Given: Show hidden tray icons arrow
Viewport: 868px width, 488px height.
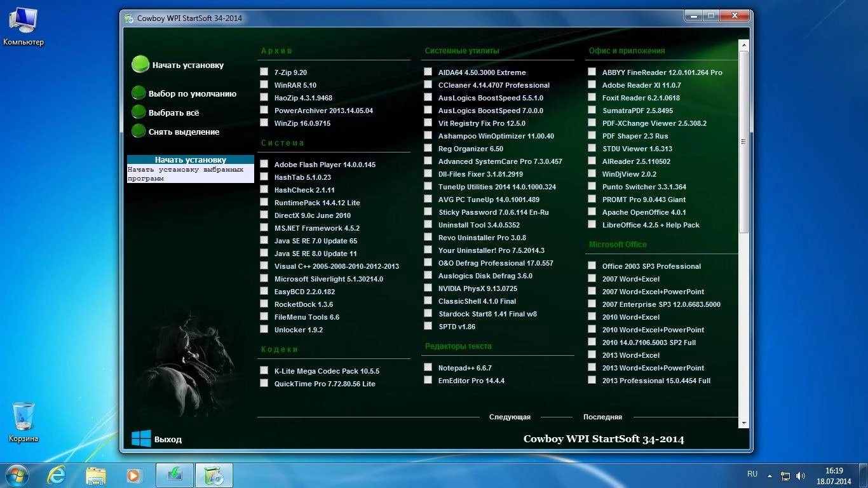Looking at the screenshot, I should click(x=770, y=475).
